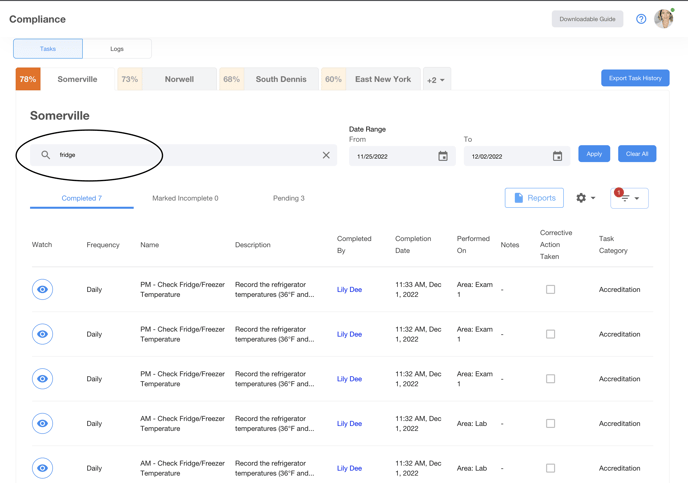Click the Task Category column header
Viewport: 688px width, 483px height.
coord(613,245)
